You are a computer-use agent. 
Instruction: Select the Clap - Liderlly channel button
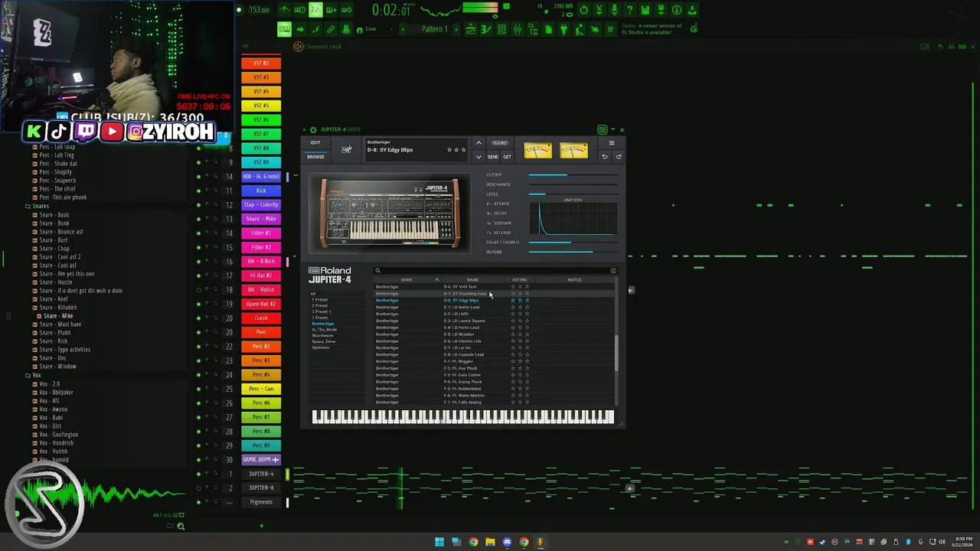tap(261, 205)
